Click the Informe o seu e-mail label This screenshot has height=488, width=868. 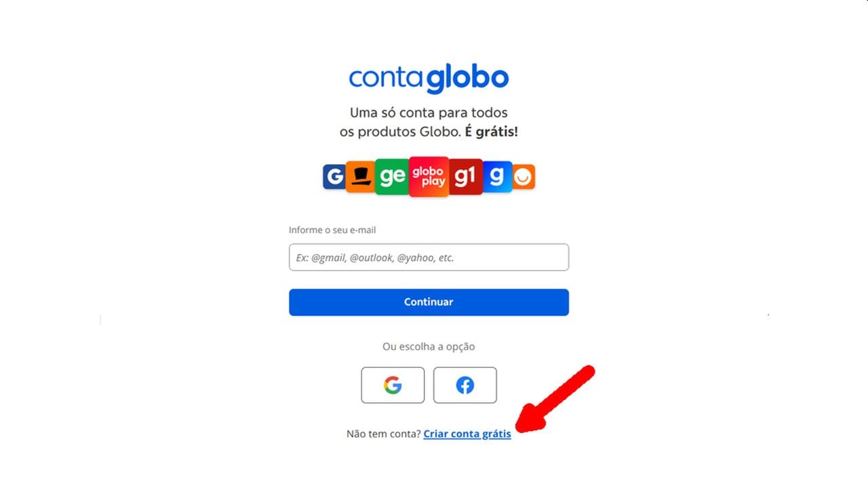pos(332,230)
